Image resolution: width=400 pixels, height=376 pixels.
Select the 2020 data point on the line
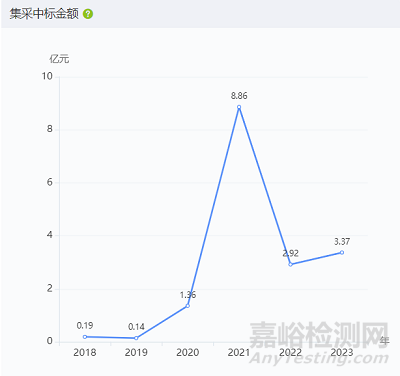click(188, 306)
